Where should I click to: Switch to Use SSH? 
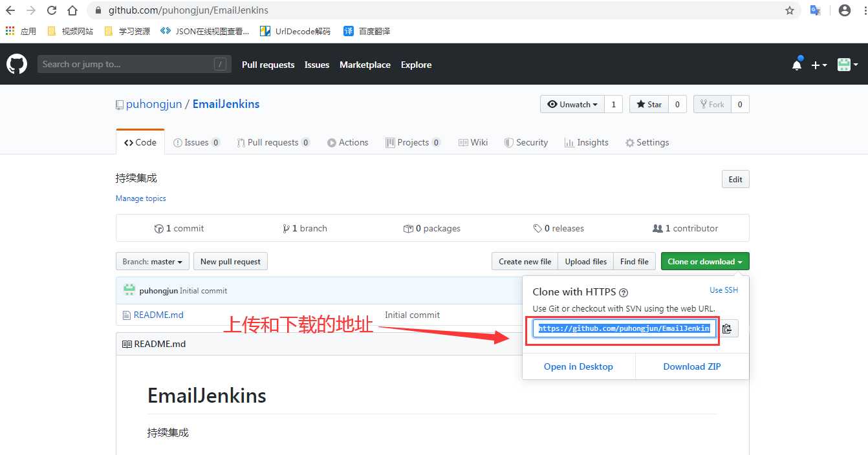(x=724, y=290)
